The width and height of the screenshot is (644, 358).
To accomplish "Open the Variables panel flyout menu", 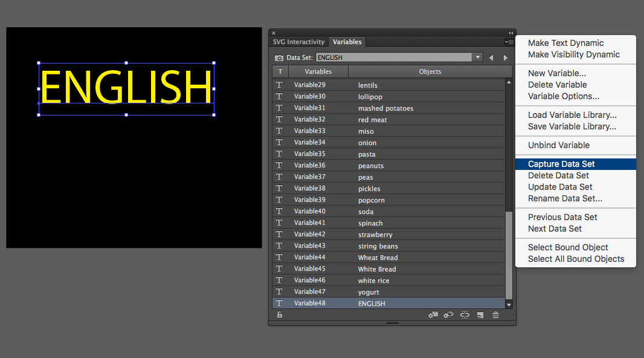I will tap(509, 42).
